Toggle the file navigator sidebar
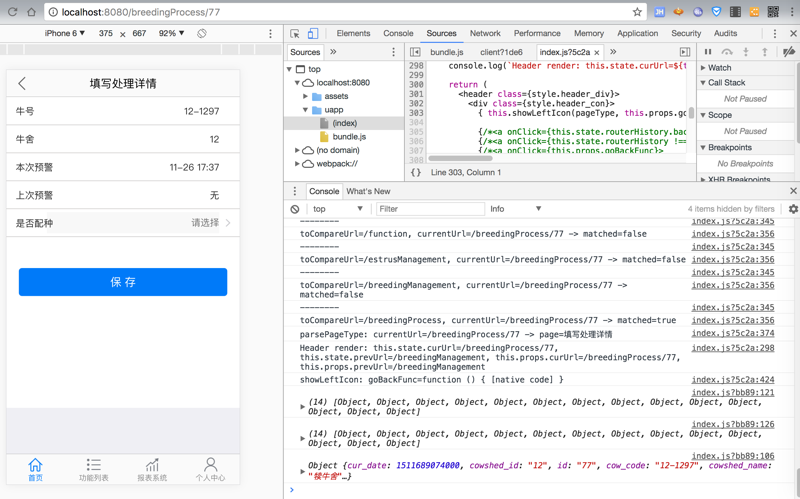Image resolution: width=800 pixels, height=499 pixels. click(x=415, y=52)
